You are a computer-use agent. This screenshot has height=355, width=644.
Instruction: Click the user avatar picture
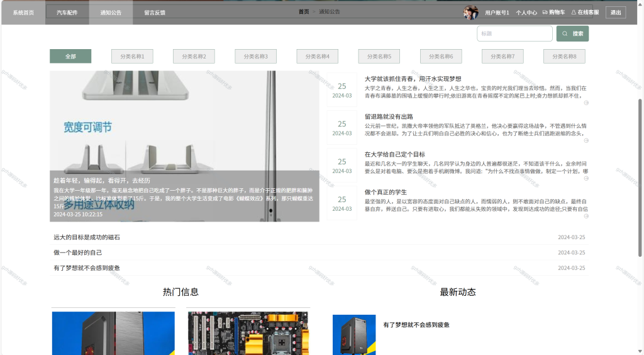tap(470, 13)
